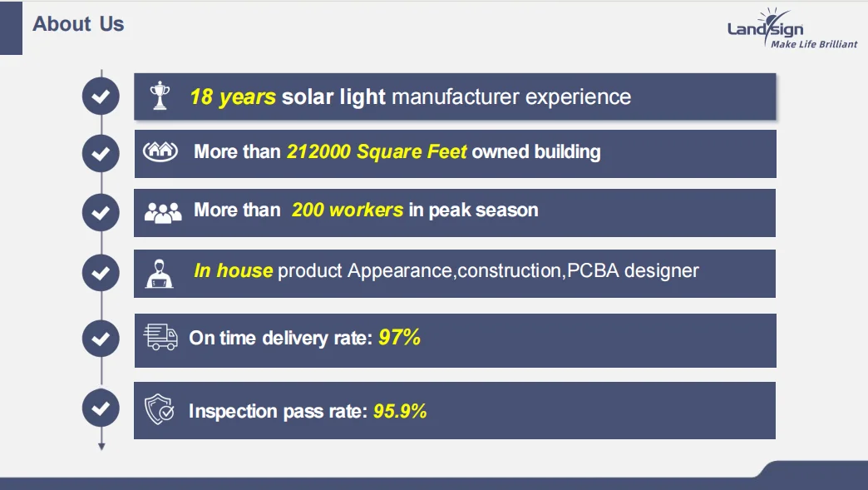Click the trophy icon beside 18 years
Image resolution: width=868 pixels, height=490 pixels.
click(160, 97)
